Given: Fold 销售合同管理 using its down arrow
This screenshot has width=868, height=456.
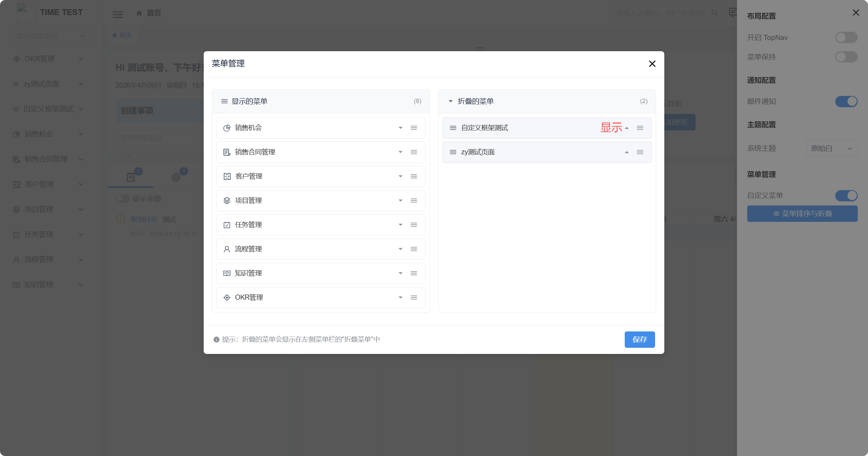Looking at the screenshot, I should click(x=401, y=152).
